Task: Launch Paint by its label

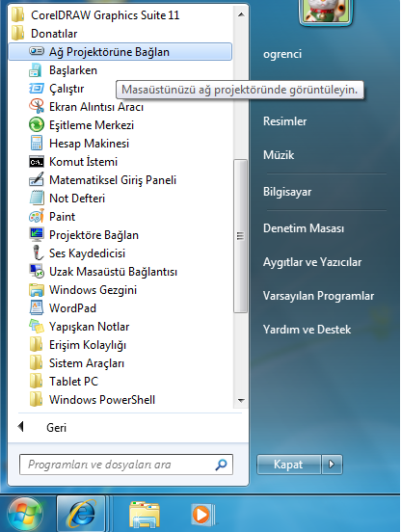Action: (62, 217)
